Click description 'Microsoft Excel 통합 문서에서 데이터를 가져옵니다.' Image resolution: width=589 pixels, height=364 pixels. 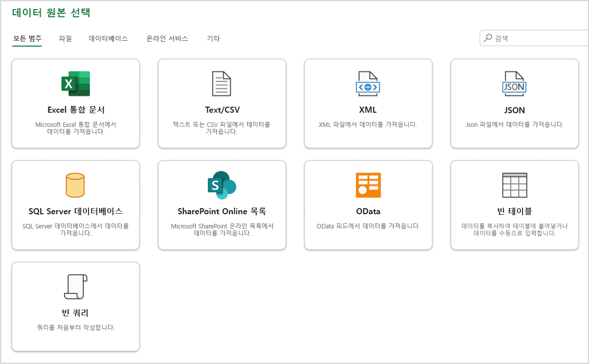pos(76,128)
